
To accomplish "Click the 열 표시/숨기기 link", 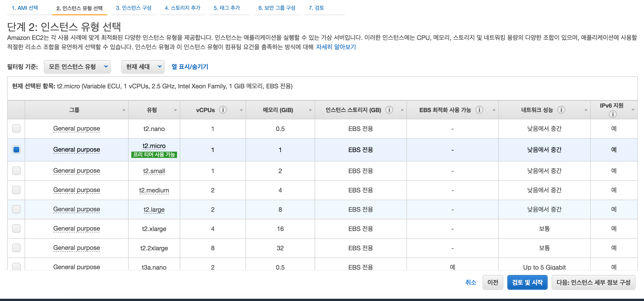I will click(x=190, y=67).
